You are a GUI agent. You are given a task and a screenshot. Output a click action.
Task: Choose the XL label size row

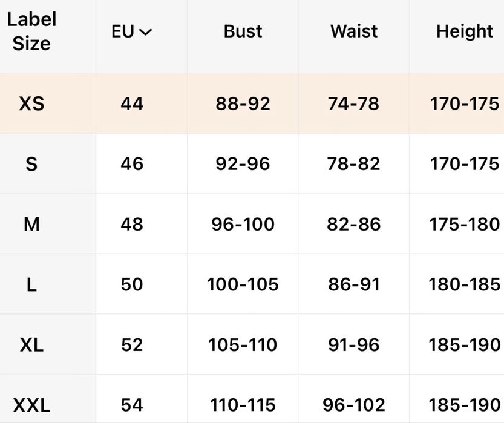click(x=31, y=345)
